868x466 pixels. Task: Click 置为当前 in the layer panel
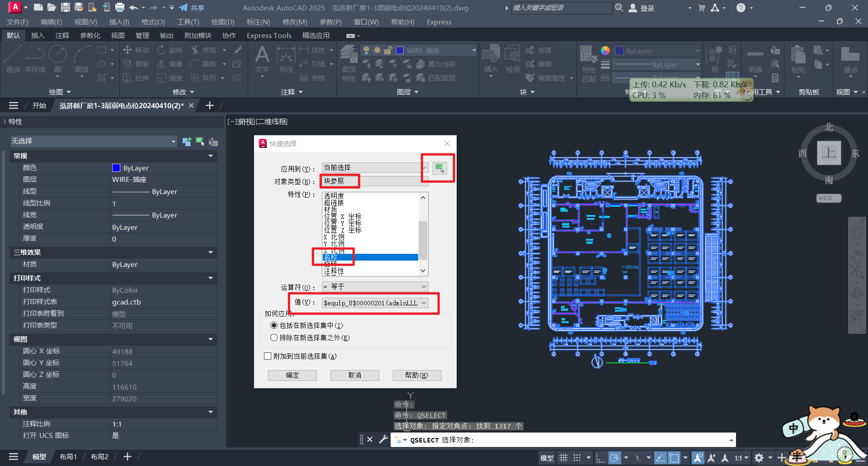coord(436,64)
